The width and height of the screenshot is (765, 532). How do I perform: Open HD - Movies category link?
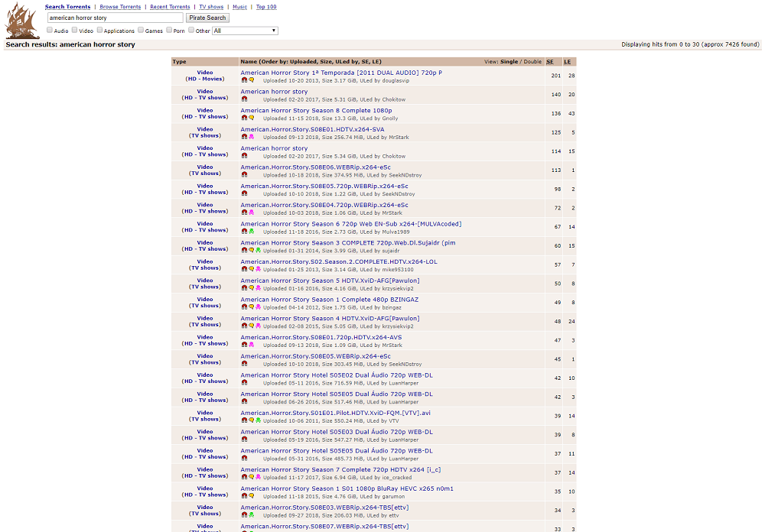point(205,79)
